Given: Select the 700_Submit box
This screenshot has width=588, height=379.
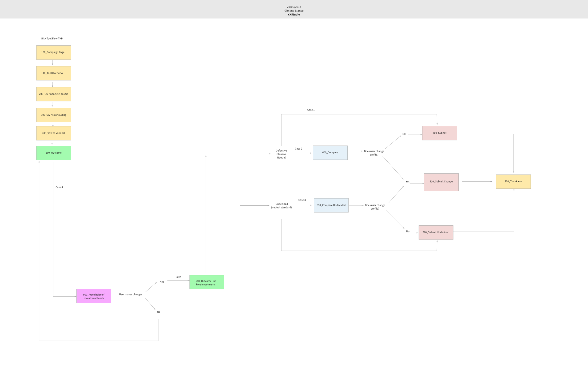Looking at the screenshot, I should tap(439, 133).
